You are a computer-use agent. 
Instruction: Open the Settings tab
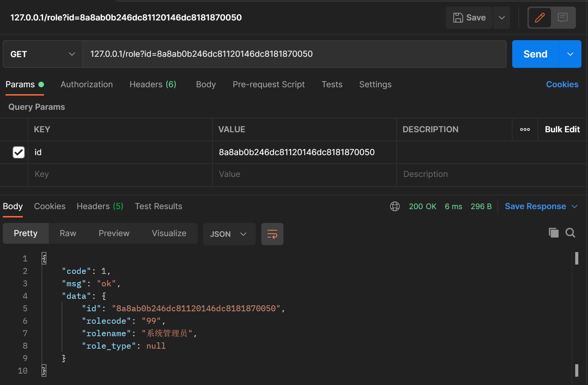click(x=375, y=84)
